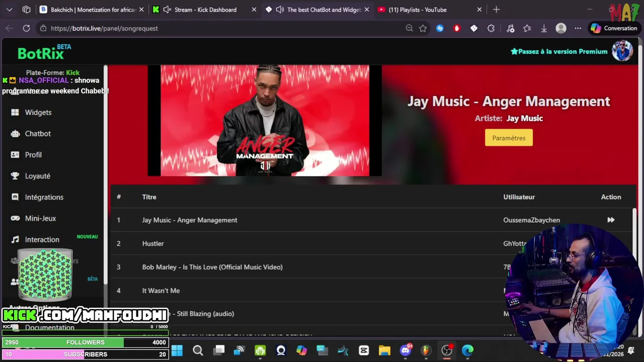Screen dimensions: 644x362
Task: Click the Loyauté trophy icon
Action: [15, 176]
